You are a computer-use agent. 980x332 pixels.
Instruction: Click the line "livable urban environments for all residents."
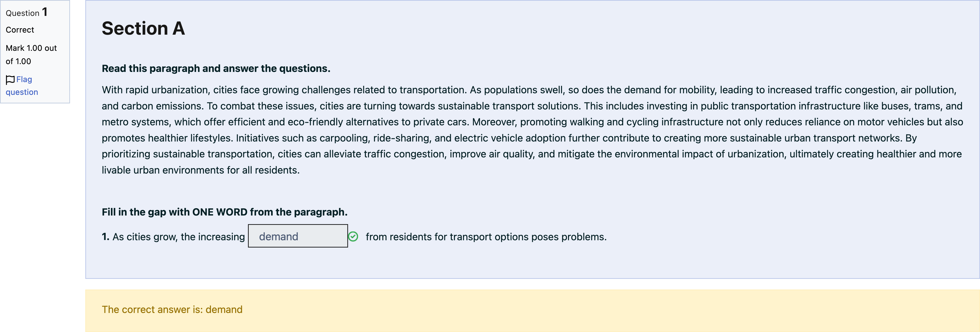[x=201, y=170]
